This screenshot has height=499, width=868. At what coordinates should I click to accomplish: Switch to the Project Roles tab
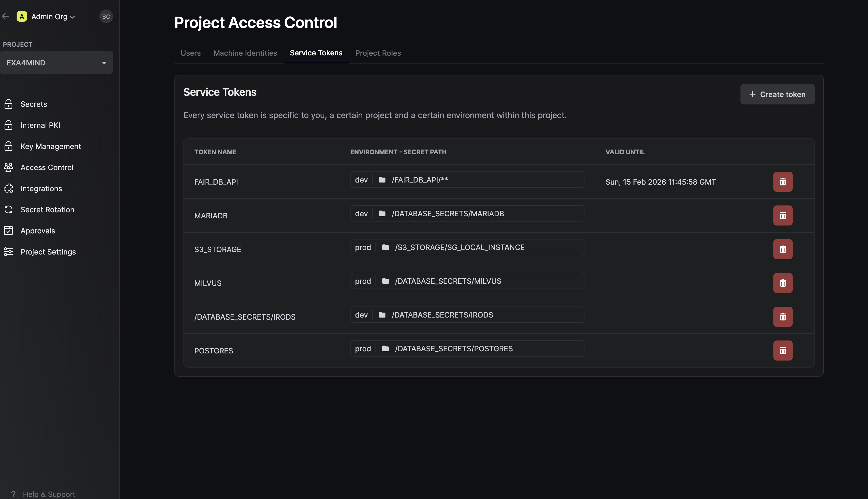coord(378,53)
